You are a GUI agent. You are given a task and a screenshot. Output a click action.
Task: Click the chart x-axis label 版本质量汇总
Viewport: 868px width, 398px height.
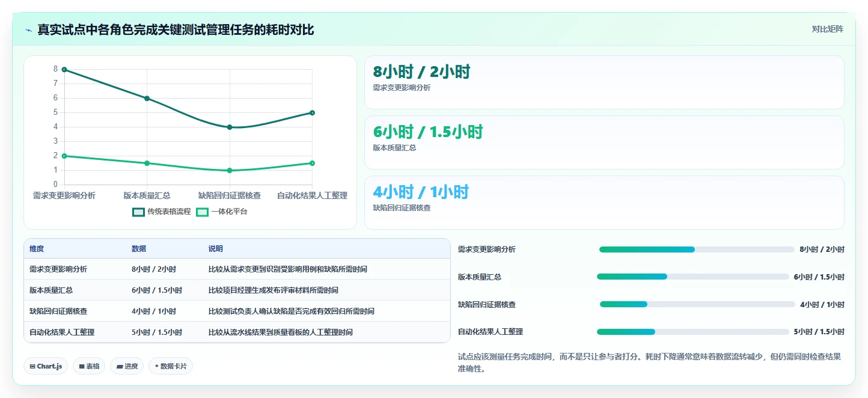[x=147, y=196]
